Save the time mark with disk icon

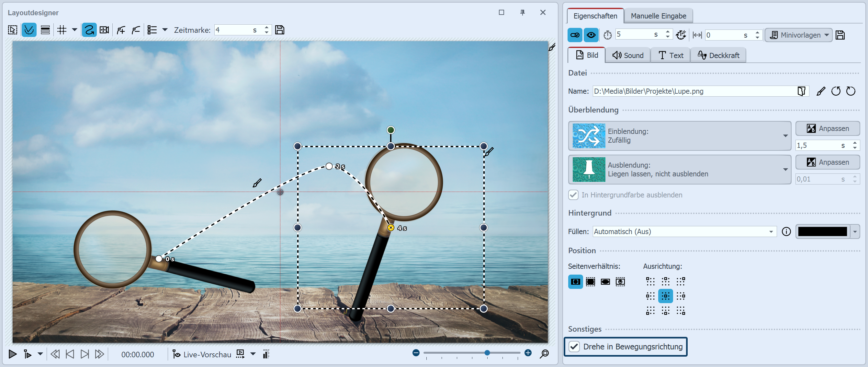click(x=279, y=30)
